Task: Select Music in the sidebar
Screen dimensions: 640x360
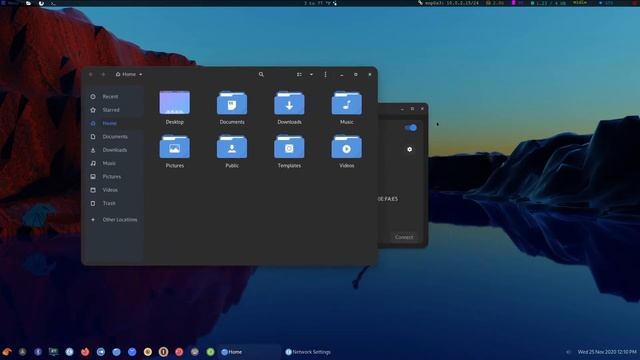Action: coord(114,163)
